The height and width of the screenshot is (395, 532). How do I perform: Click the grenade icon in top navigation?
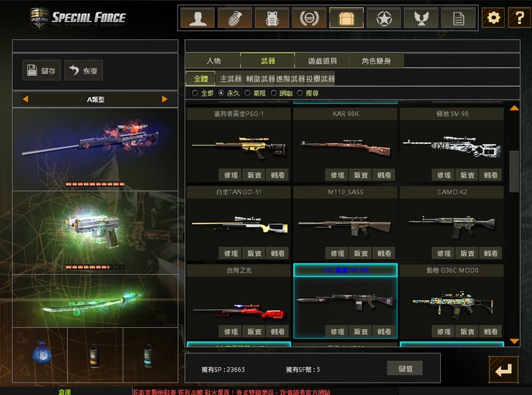(x=235, y=18)
